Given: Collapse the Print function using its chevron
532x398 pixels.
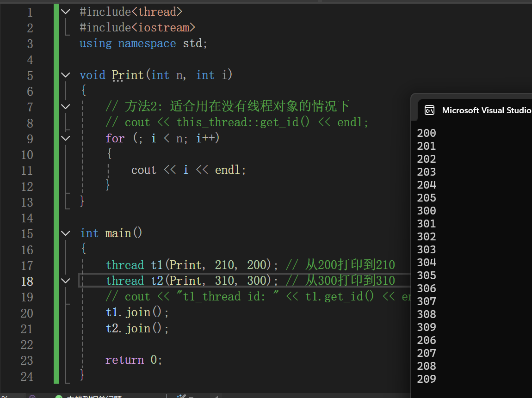Looking at the screenshot, I should pos(65,75).
